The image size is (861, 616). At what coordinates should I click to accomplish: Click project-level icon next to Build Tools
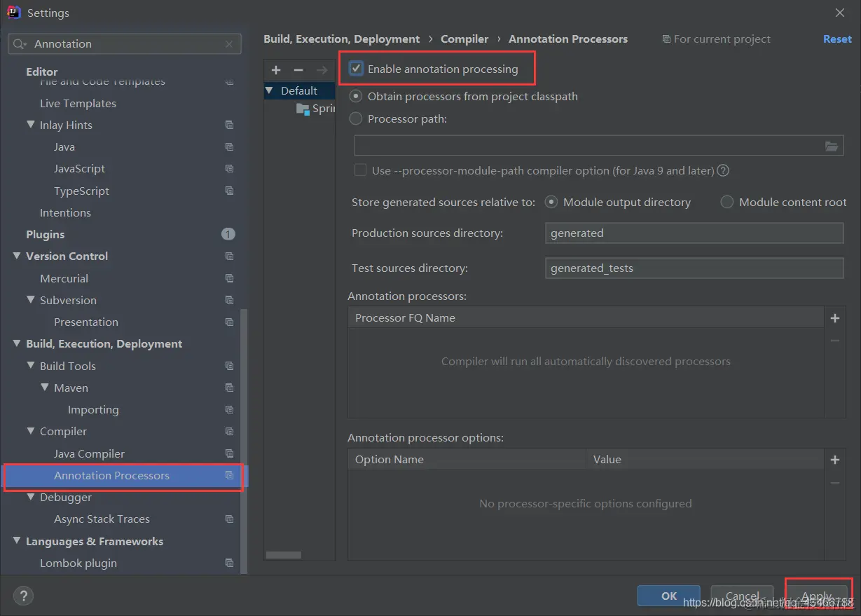(229, 366)
